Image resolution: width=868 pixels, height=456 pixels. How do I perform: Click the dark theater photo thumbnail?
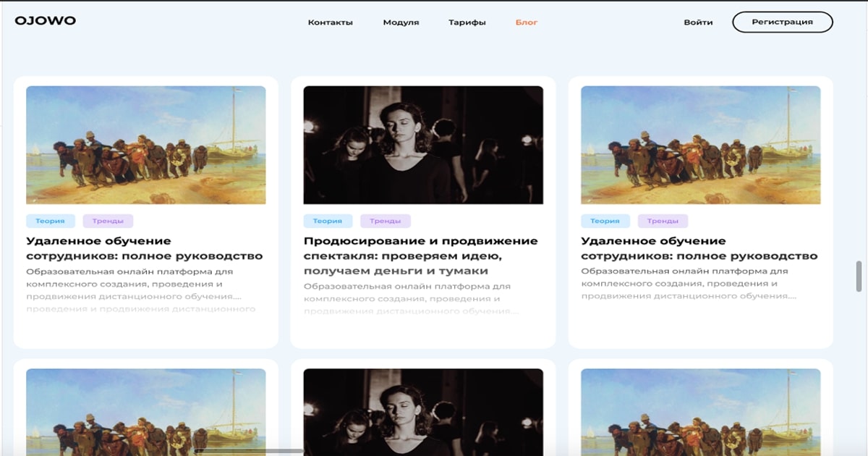click(423, 144)
